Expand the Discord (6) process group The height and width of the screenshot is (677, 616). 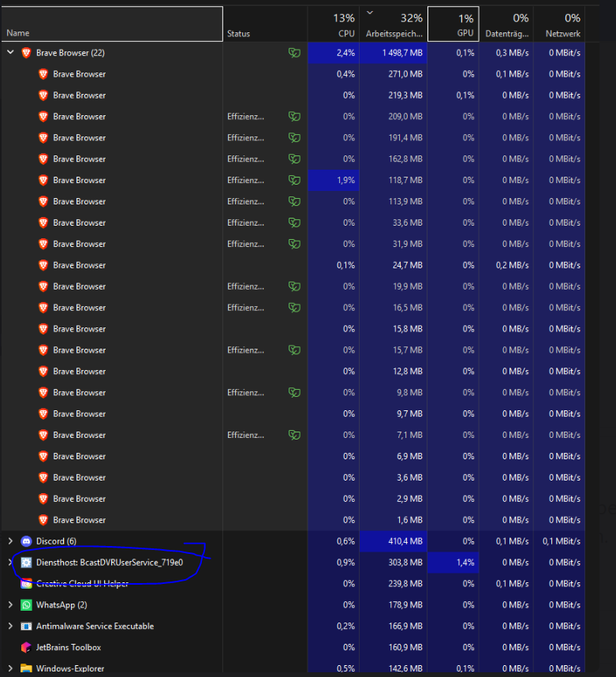coord(11,541)
